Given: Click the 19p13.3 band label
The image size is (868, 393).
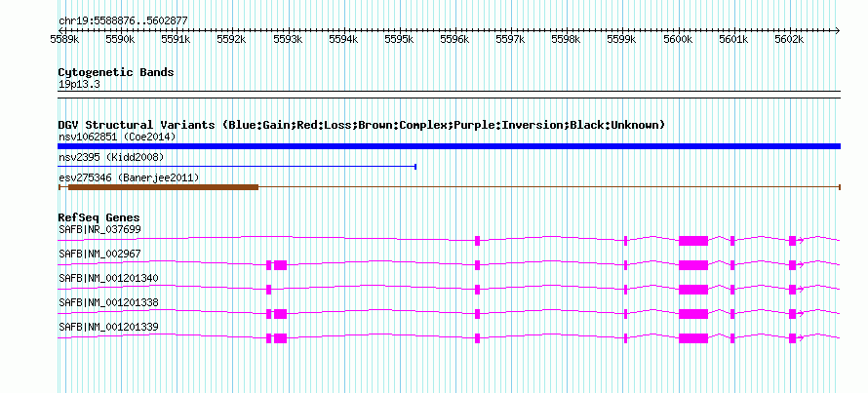Looking at the screenshot, I should [x=79, y=85].
